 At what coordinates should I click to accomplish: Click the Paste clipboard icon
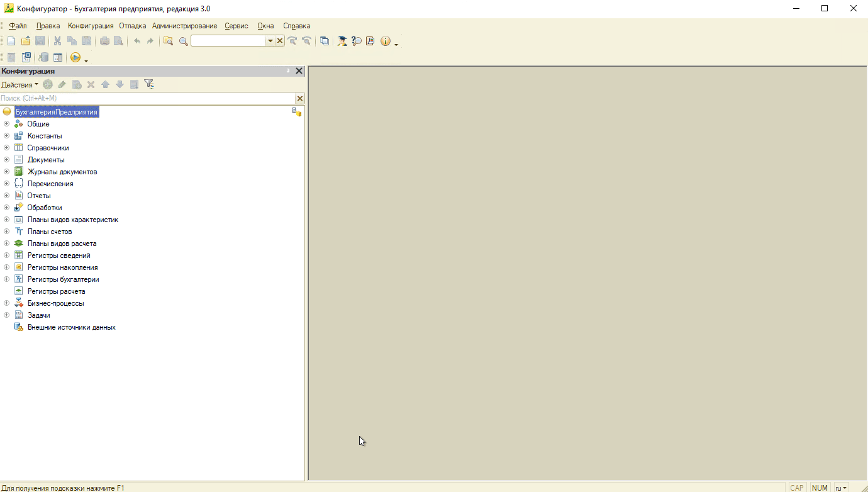point(86,41)
